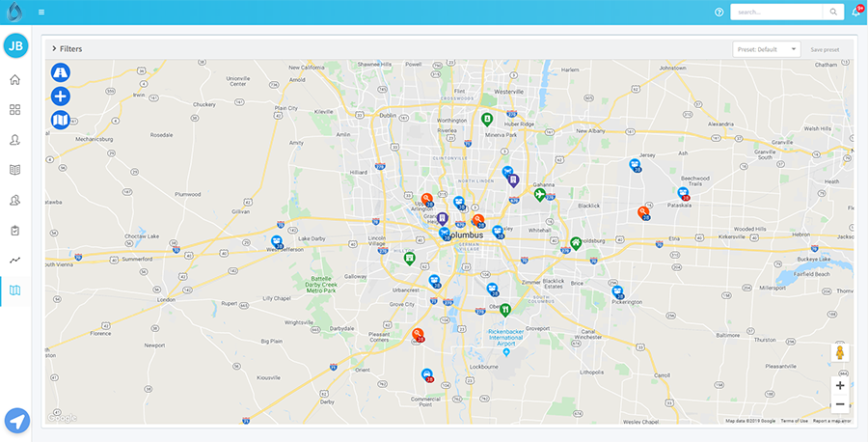
Task: Open the trend line analytics sidebar icon
Action: pyautogui.click(x=14, y=260)
